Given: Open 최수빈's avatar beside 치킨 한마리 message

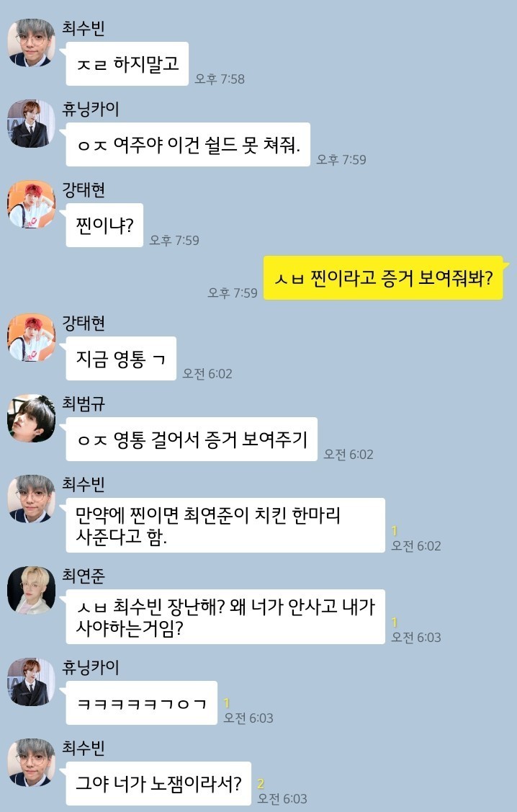Looking at the screenshot, I should (31, 499).
